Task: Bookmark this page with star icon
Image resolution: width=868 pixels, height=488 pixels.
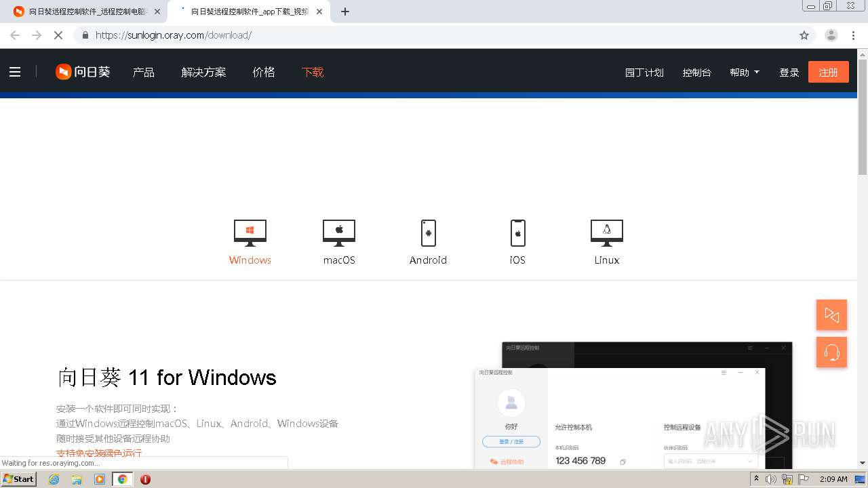Action: [804, 35]
